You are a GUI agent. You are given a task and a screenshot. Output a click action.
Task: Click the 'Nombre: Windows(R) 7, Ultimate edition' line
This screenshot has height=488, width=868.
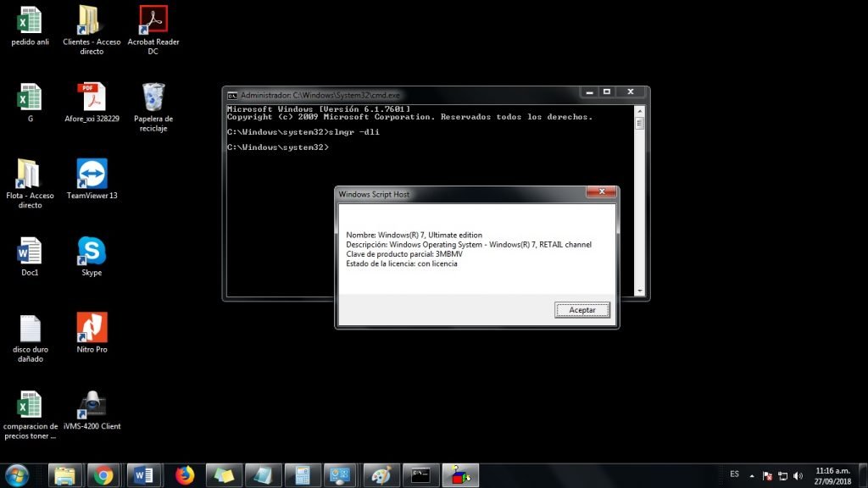(414, 236)
